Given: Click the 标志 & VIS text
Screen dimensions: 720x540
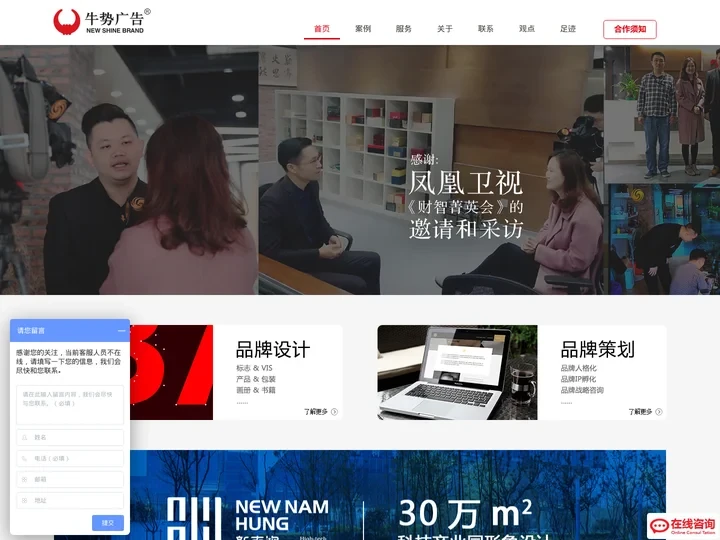Looking at the screenshot, I should click(x=254, y=368).
